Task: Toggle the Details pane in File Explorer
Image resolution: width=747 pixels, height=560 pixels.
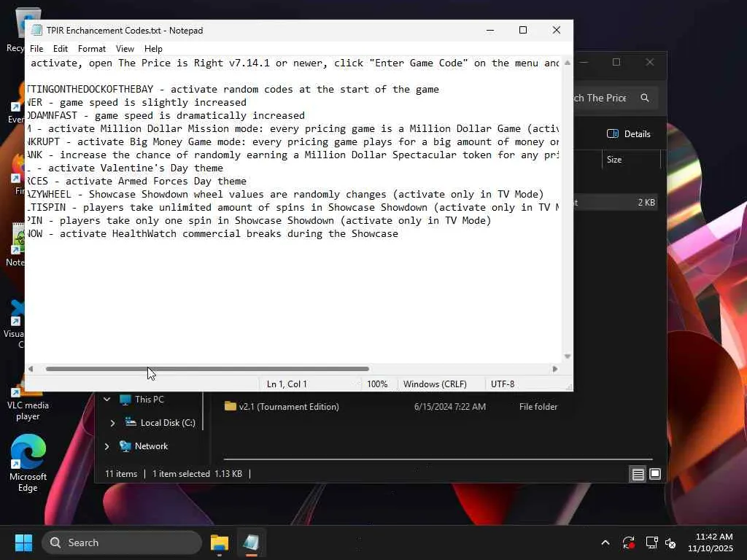Action: coord(628,134)
